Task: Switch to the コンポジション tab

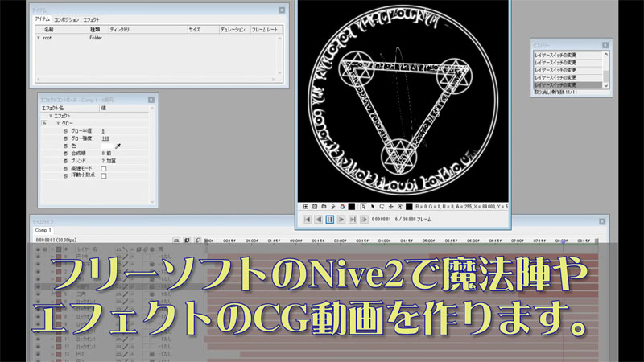Action: pyautogui.click(x=67, y=19)
